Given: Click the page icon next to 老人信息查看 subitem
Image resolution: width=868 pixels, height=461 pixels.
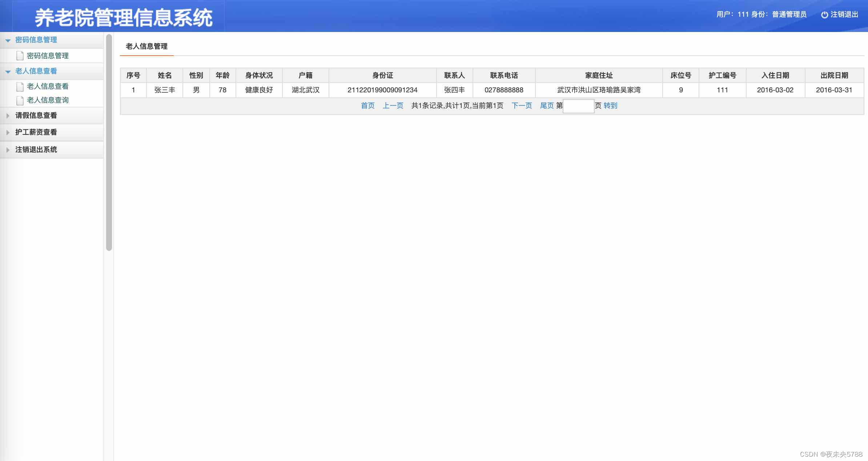Looking at the screenshot, I should (x=20, y=87).
